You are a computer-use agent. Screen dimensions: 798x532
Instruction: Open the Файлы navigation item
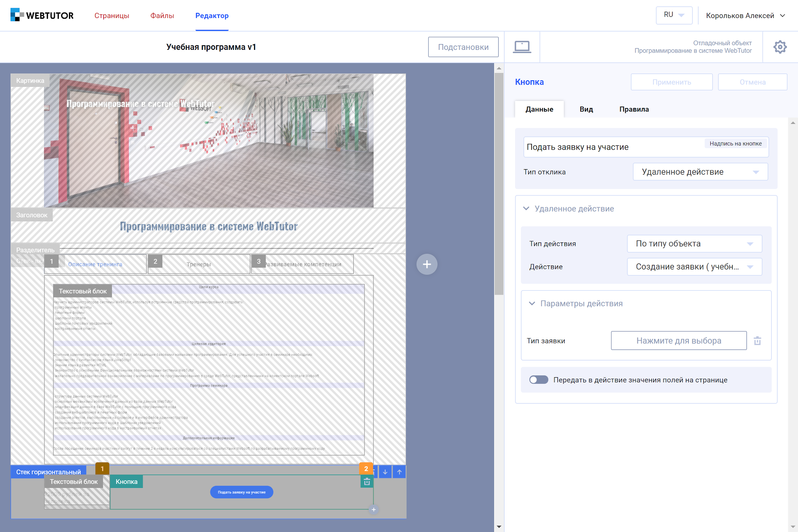click(162, 16)
